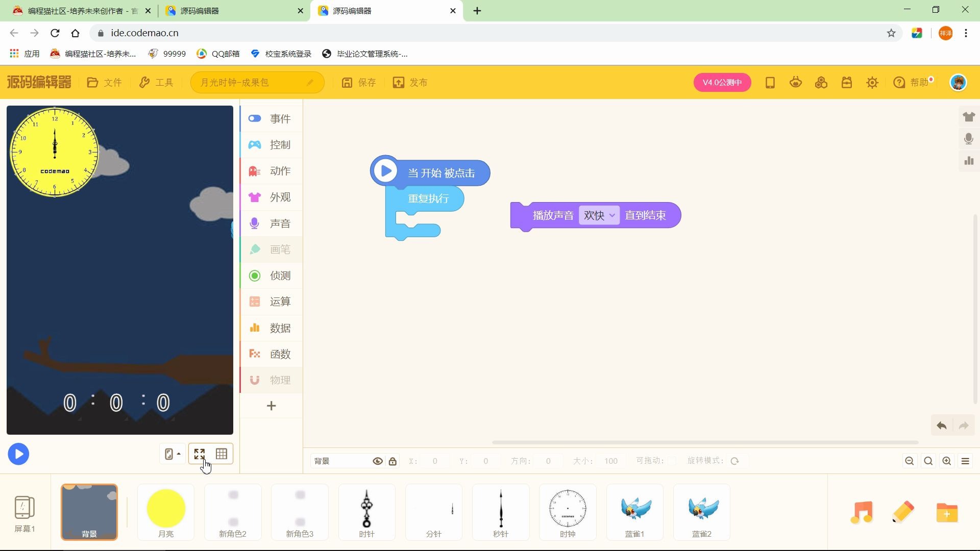Click the 发布 button
The height and width of the screenshot is (551, 980).
410,83
